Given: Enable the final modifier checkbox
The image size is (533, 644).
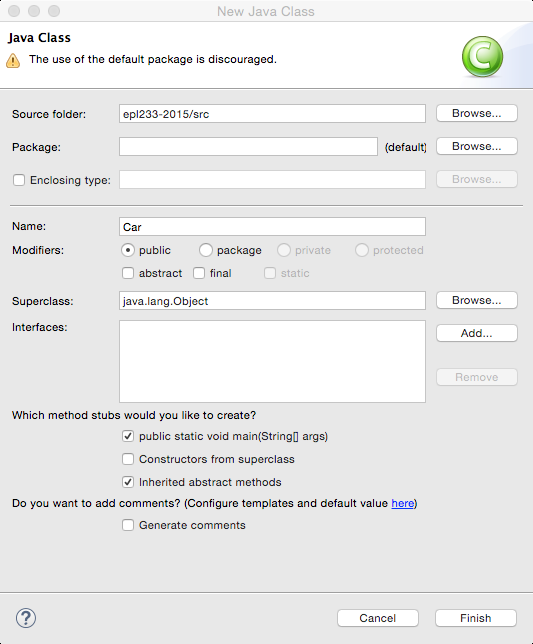Looking at the screenshot, I should (199, 273).
